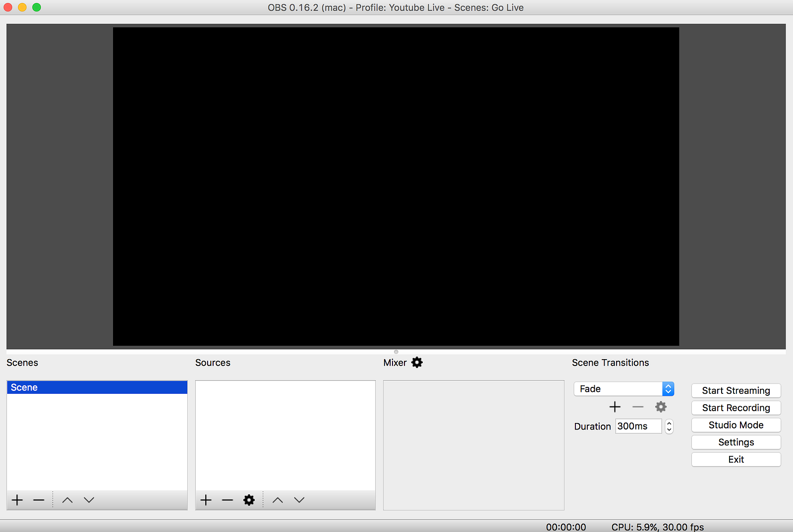Minimize the OBS window with yellow button

[x=22, y=7]
